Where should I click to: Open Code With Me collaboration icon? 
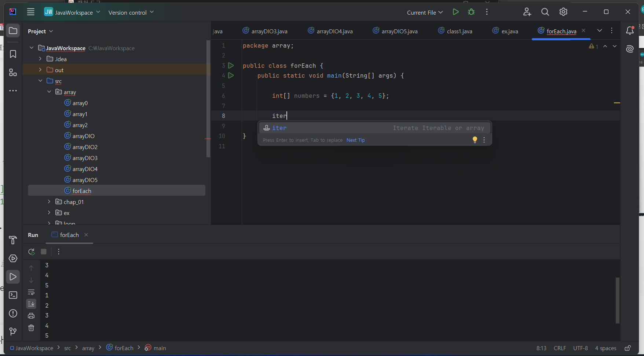click(527, 12)
